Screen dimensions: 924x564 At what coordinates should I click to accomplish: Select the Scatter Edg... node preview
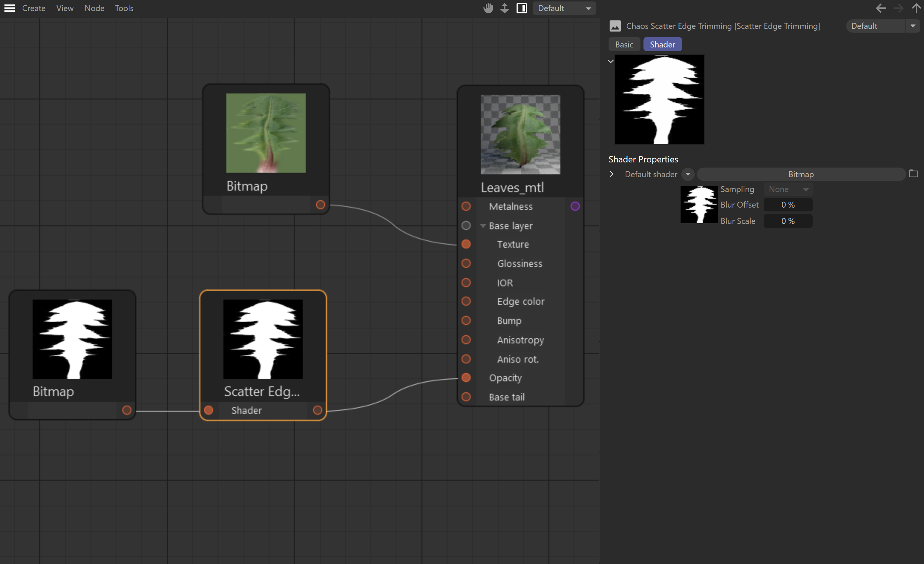point(263,339)
